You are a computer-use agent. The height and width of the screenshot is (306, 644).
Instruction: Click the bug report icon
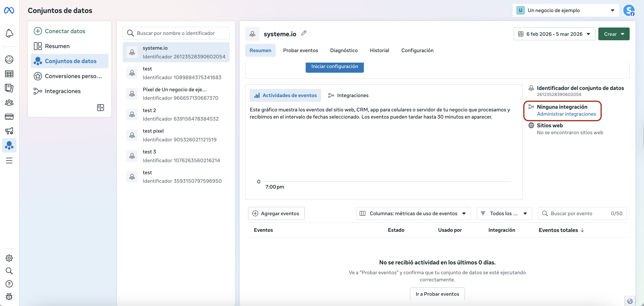click(9, 297)
